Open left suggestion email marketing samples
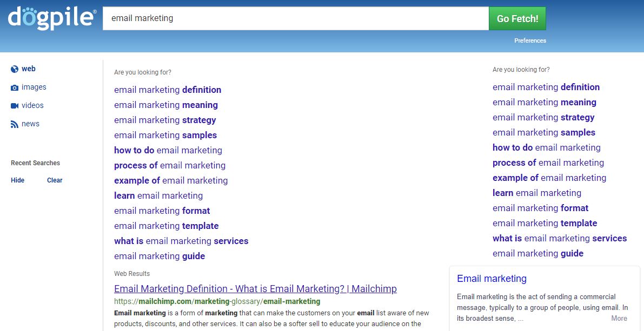The image size is (644, 331). pos(165,136)
